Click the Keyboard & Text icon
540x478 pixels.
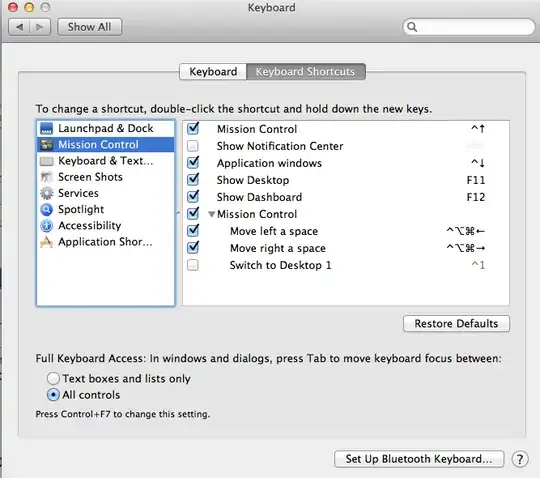coord(46,161)
